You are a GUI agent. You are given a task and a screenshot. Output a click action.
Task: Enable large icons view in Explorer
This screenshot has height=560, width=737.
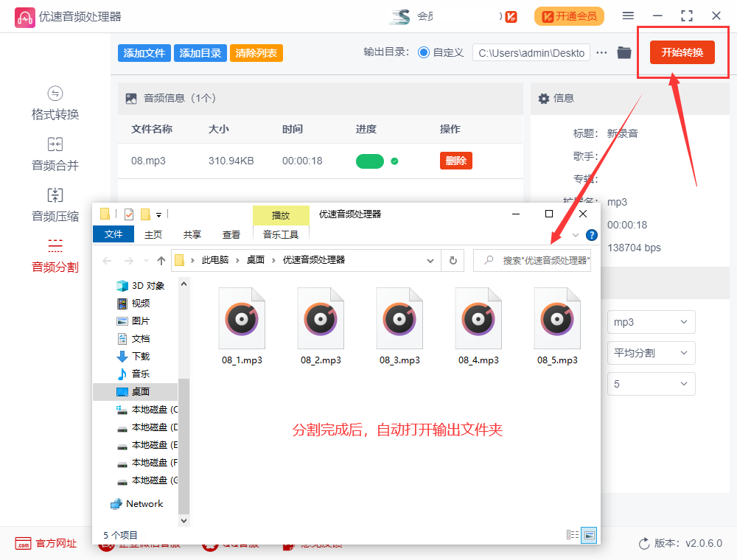click(x=590, y=535)
